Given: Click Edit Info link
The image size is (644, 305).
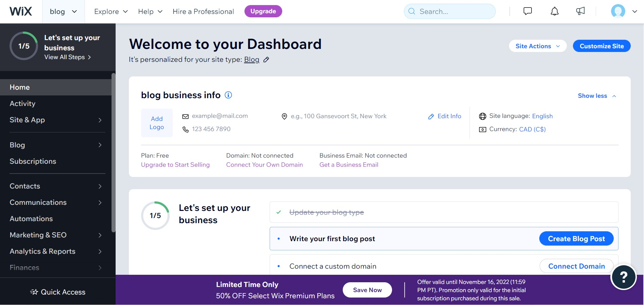Looking at the screenshot, I should click(445, 116).
